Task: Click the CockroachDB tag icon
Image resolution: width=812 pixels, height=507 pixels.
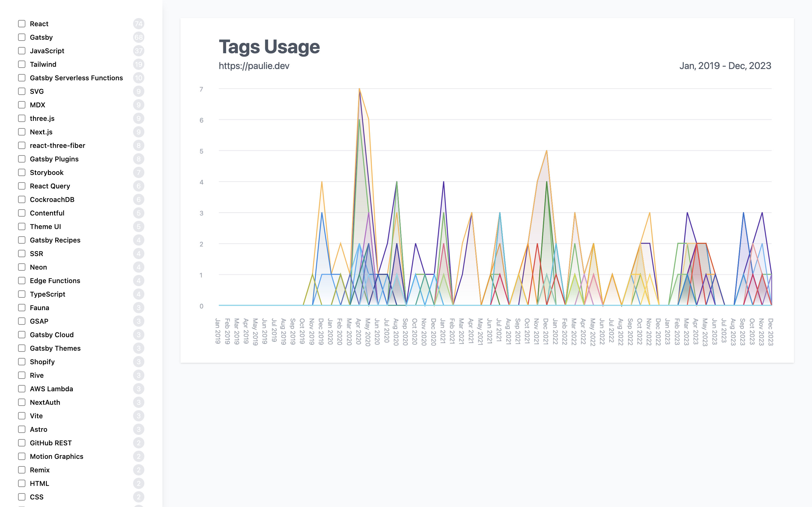Action: pyautogui.click(x=21, y=199)
